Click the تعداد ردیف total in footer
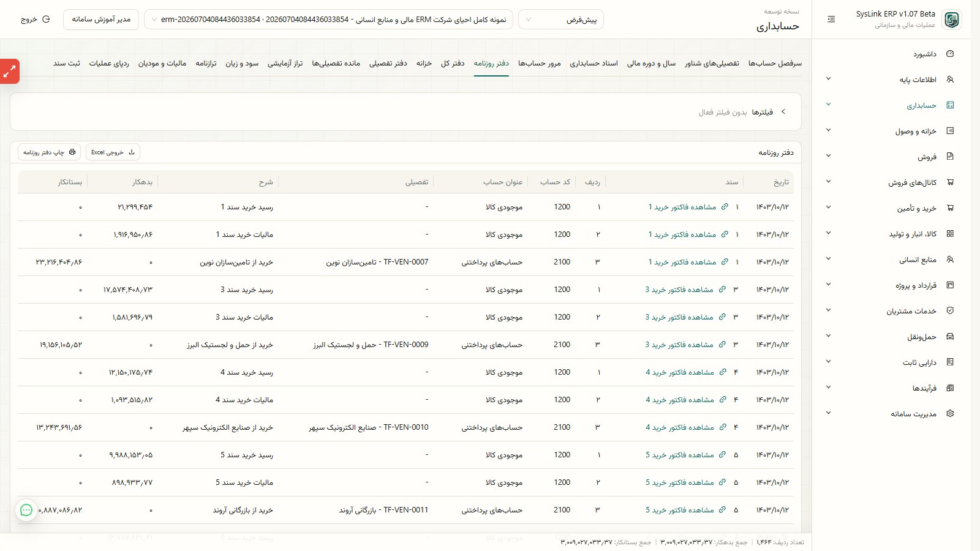This screenshot has height=551, width=980. click(780, 542)
